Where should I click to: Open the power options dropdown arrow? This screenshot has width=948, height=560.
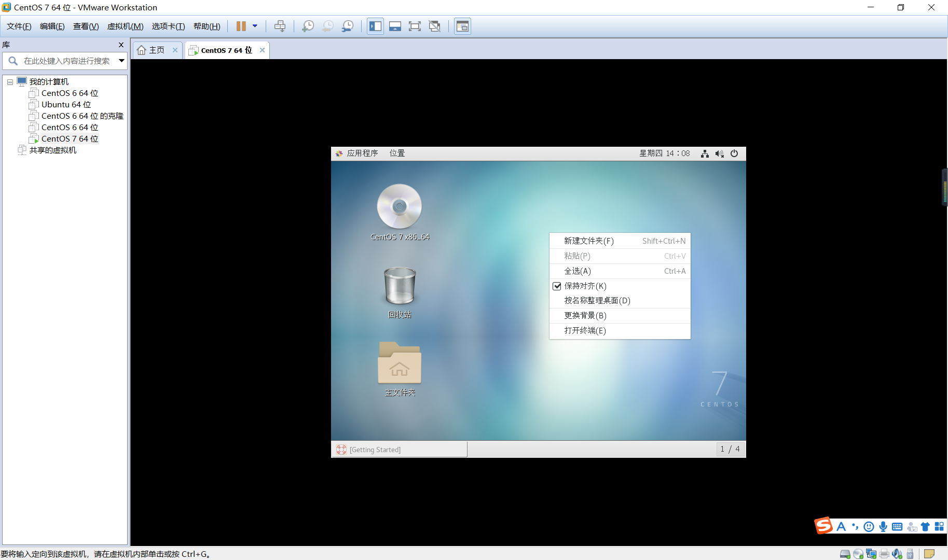point(255,26)
